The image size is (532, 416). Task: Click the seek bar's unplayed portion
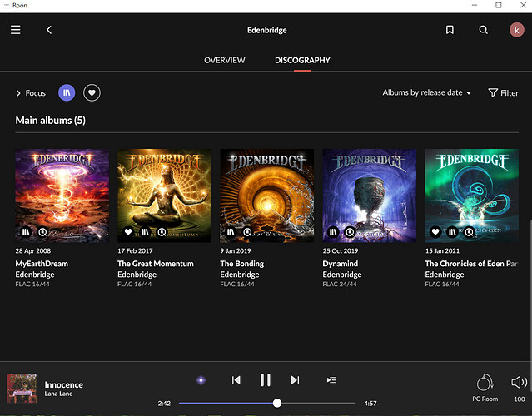319,404
